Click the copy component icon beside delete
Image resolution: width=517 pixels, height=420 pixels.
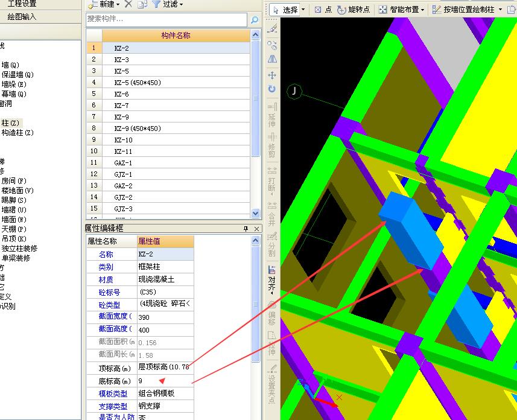(x=142, y=4)
